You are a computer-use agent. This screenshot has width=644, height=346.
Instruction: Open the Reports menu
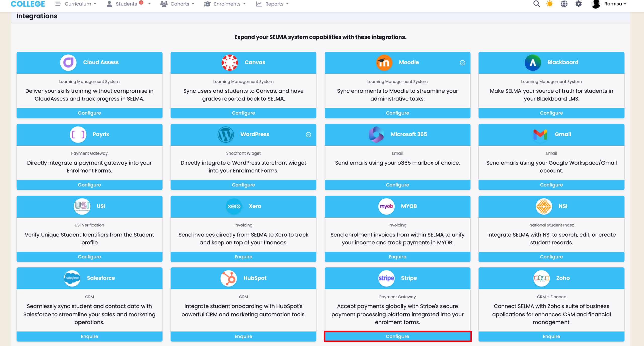coord(272,4)
